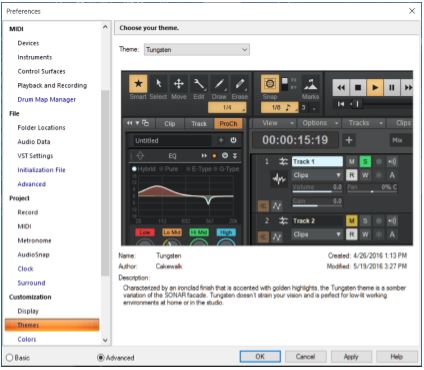
Task: Click the Track 1 waveform icon in preview
Action: tap(279, 179)
